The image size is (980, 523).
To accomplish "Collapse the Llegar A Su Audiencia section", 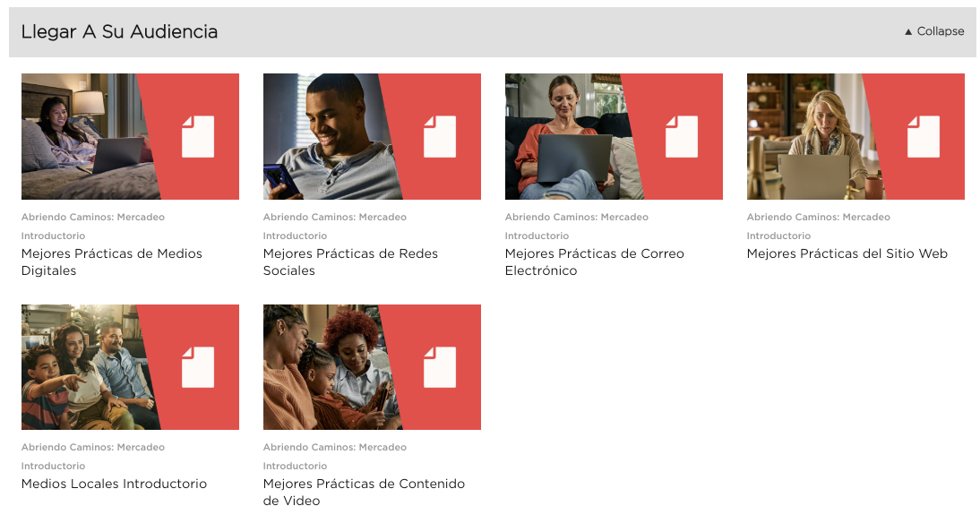I will (934, 31).
